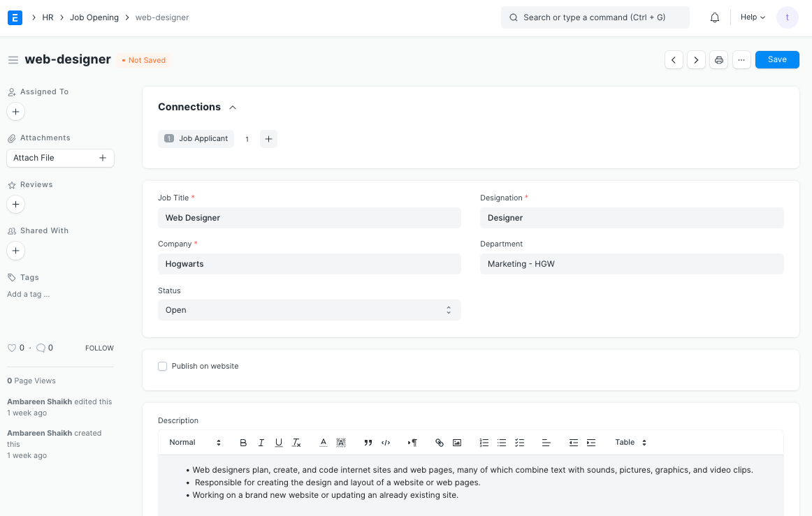Apply bulleted list formatting
This screenshot has width=812, height=516.
501,443
